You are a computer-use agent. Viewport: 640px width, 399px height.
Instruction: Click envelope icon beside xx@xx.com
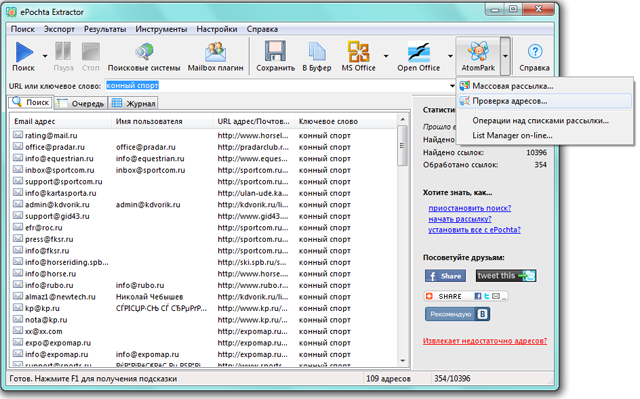click(18, 330)
